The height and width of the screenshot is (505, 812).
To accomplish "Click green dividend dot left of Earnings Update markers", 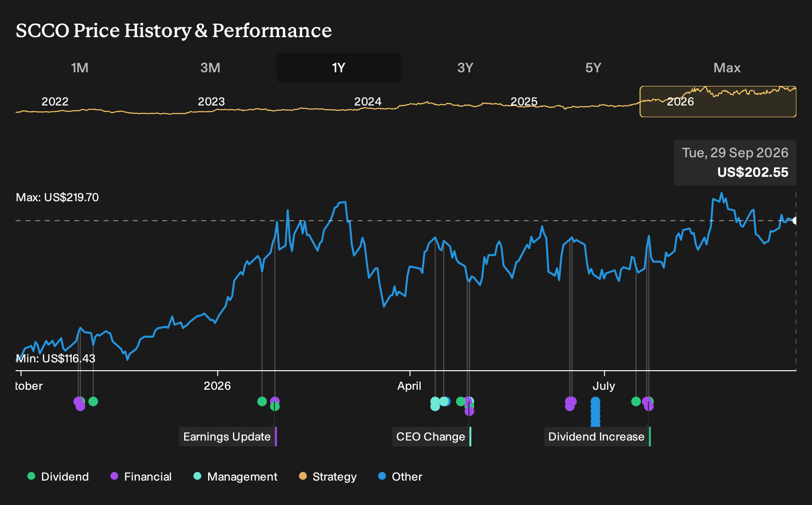I will point(262,401).
